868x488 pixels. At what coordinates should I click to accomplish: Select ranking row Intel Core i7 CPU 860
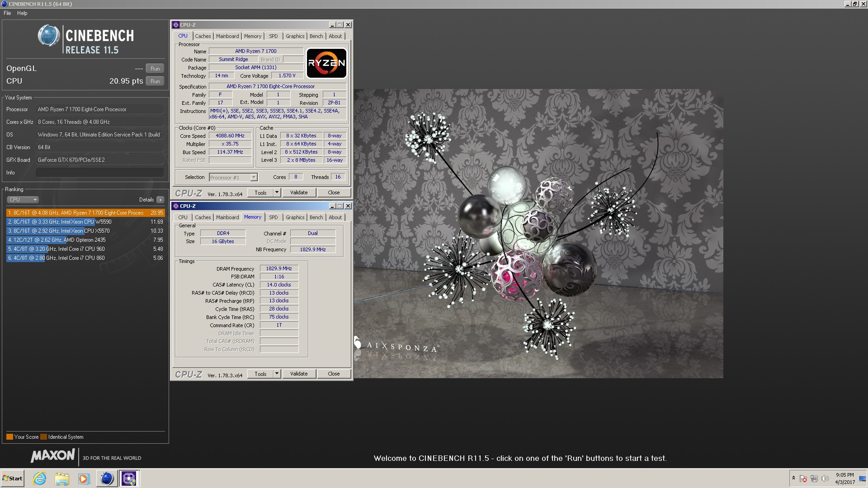click(x=85, y=258)
